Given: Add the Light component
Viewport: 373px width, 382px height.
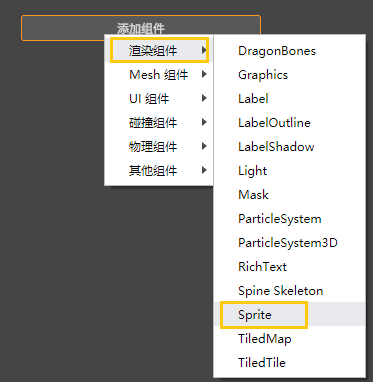Looking at the screenshot, I should click(x=289, y=171).
